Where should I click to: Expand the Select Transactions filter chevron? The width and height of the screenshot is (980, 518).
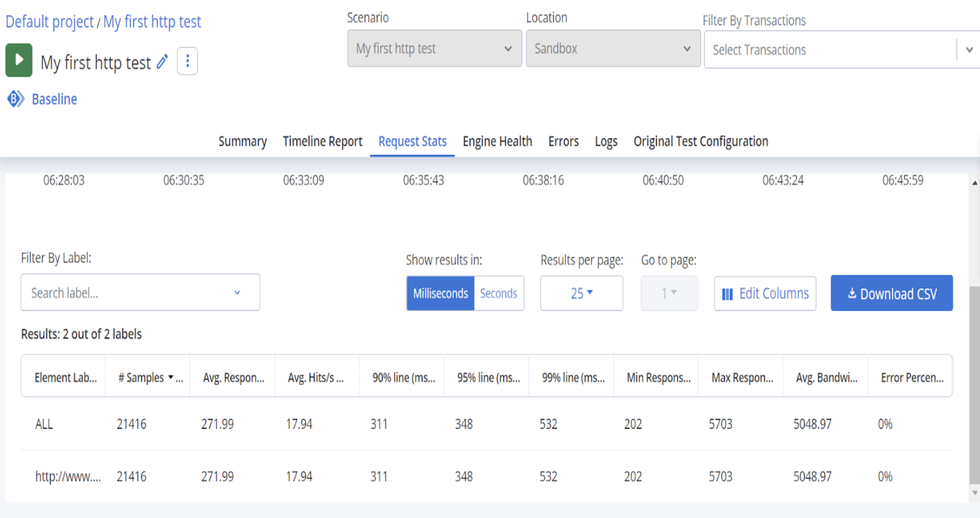(969, 49)
